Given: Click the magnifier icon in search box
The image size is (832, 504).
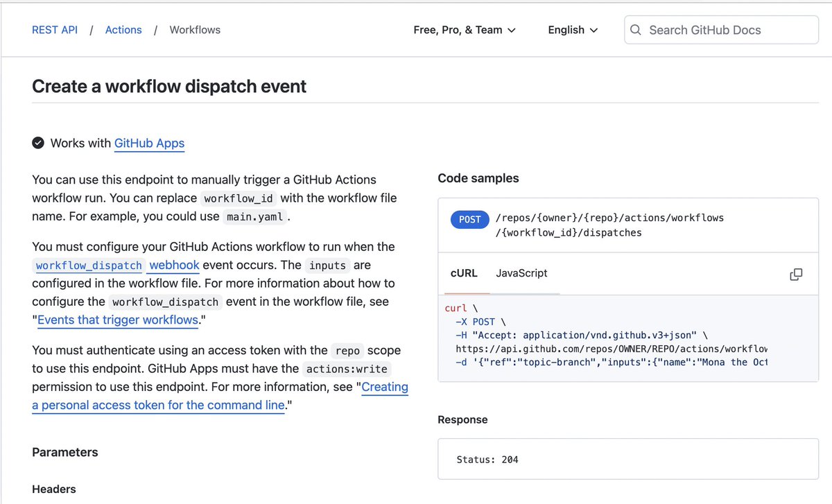Looking at the screenshot, I should pos(636,30).
